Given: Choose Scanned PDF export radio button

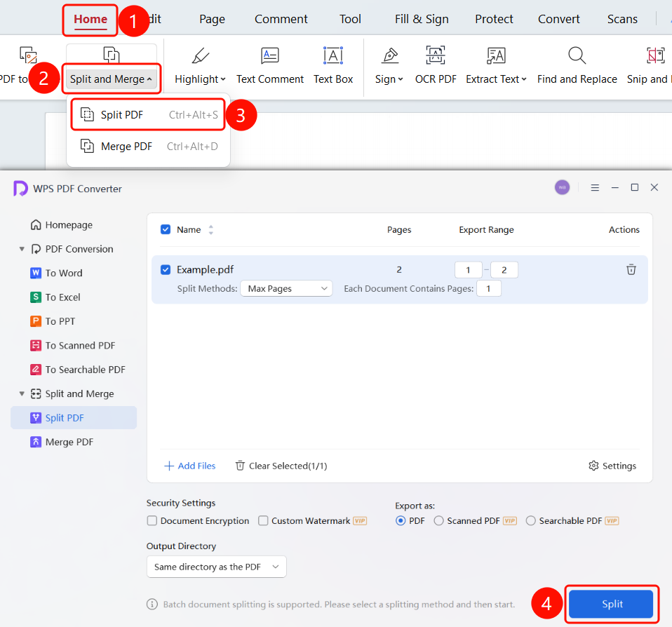Looking at the screenshot, I should 438,520.
